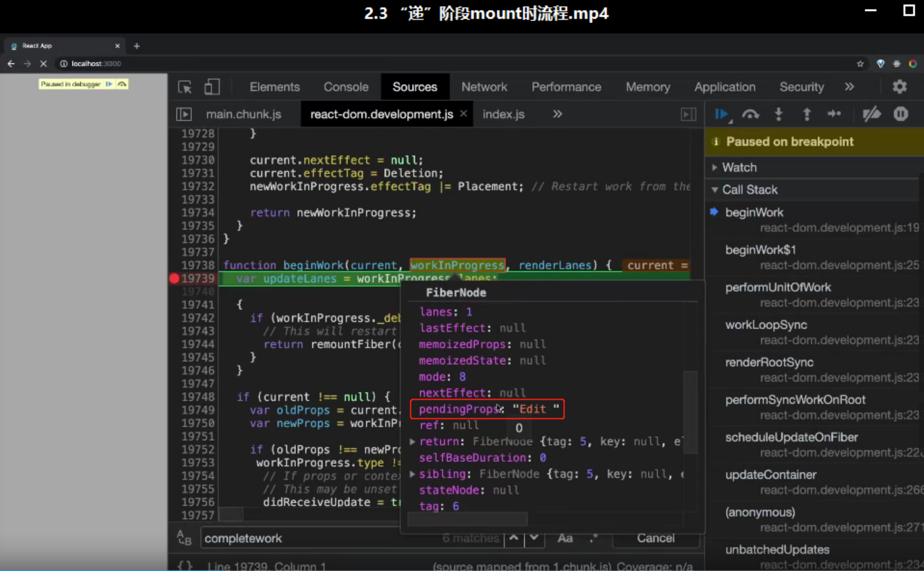Image resolution: width=924 pixels, height=571 pixels.
Task: Click the popup horizontal scrollbar thumb
Action: tap(467, 518)
